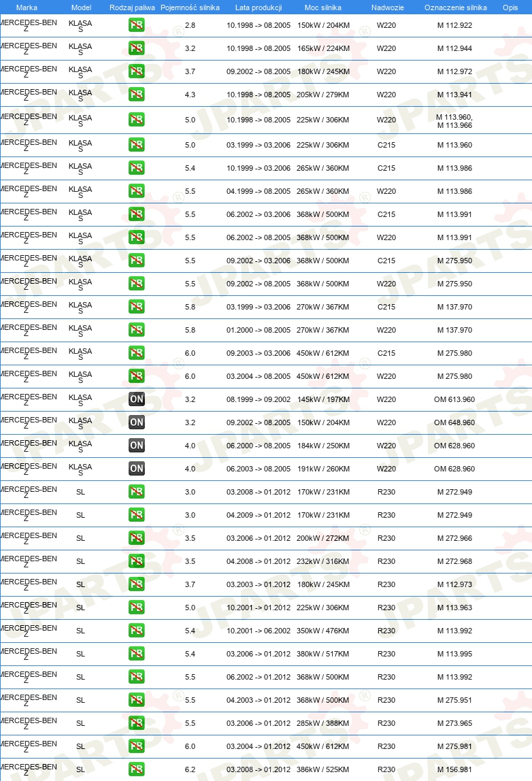
Task: Select the M 112.922 engine code cell
Action: [x=455, y=25]
